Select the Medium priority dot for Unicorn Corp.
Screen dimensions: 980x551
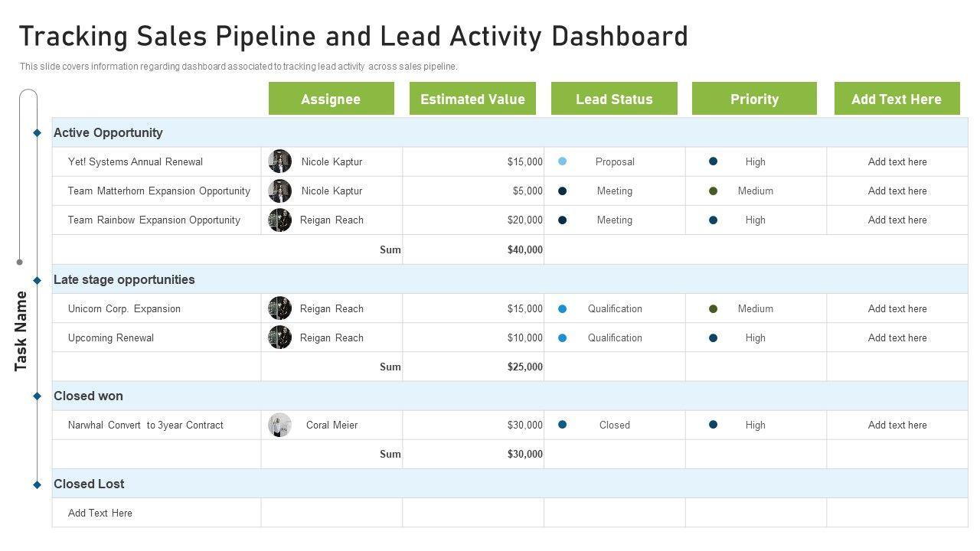[713, 308]
